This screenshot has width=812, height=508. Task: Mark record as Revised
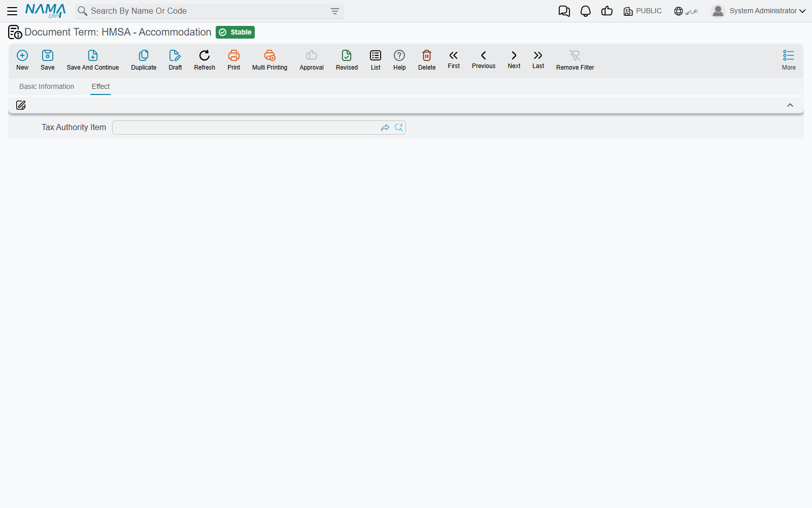point(347,60)
